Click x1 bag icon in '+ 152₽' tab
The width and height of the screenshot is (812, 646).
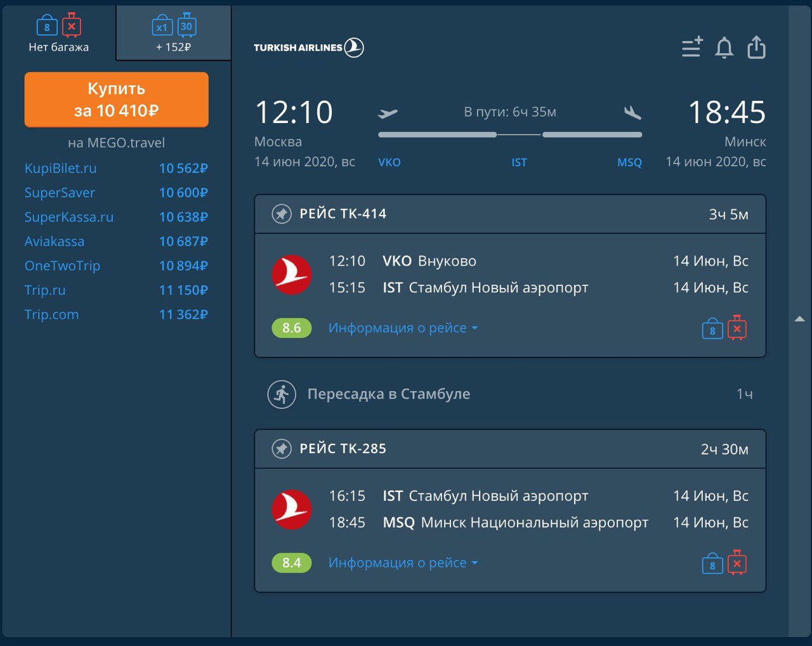(162, 26)
